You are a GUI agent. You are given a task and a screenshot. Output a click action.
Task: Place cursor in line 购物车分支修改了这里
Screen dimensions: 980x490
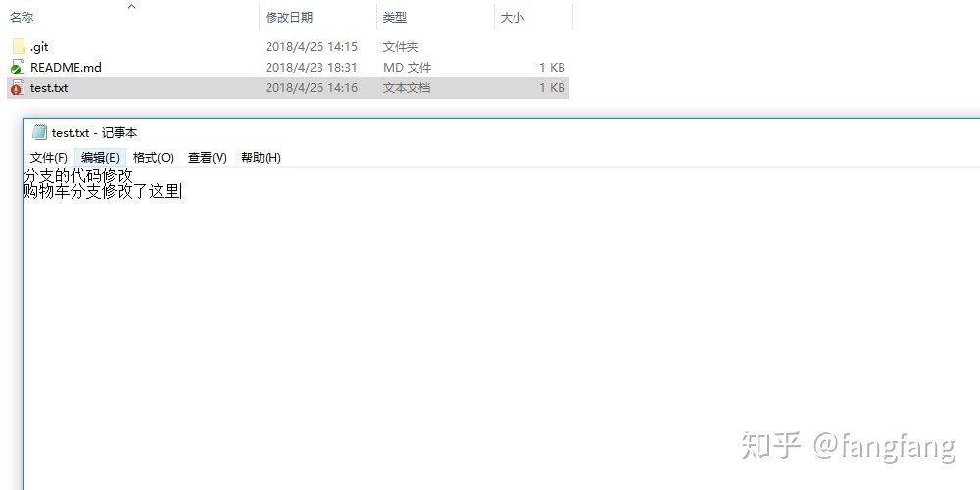[x=102, y=191]
